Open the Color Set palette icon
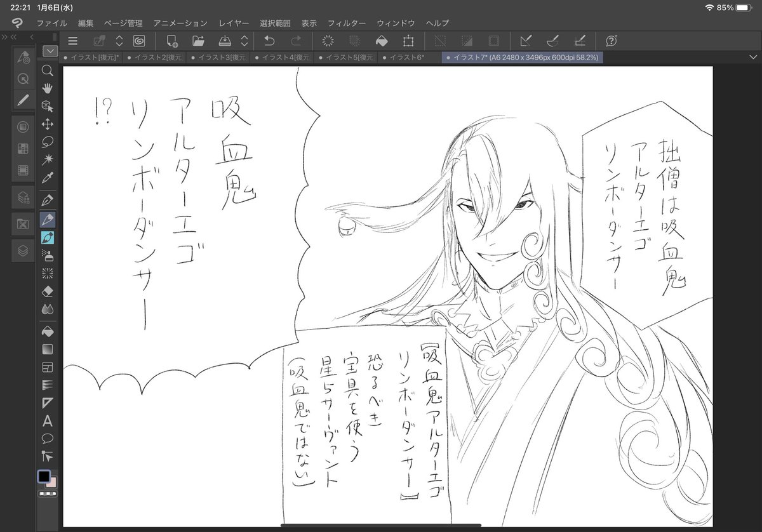The image size is (762, 532). pos(23,149)
